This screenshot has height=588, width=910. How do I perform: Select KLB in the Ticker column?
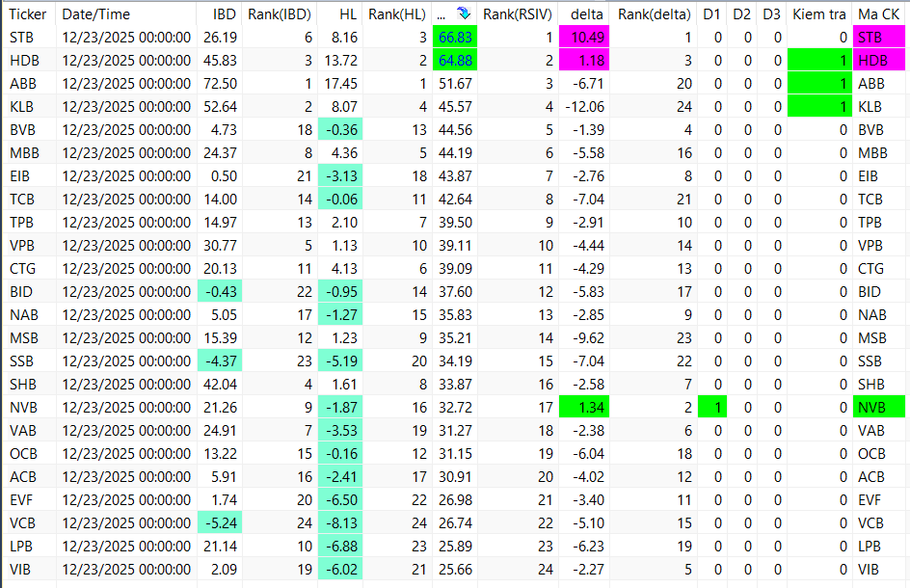[21, 107]
